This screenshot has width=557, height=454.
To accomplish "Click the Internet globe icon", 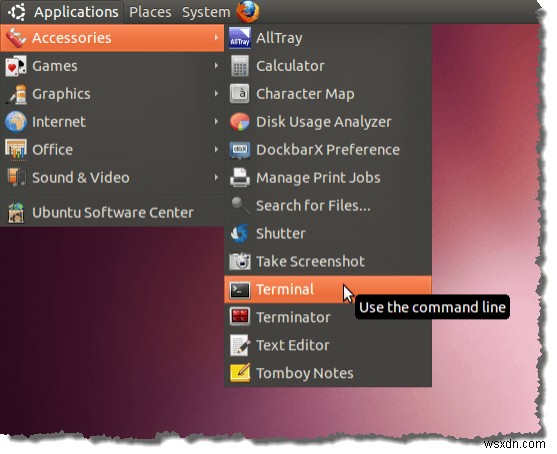I will (16, 121).
